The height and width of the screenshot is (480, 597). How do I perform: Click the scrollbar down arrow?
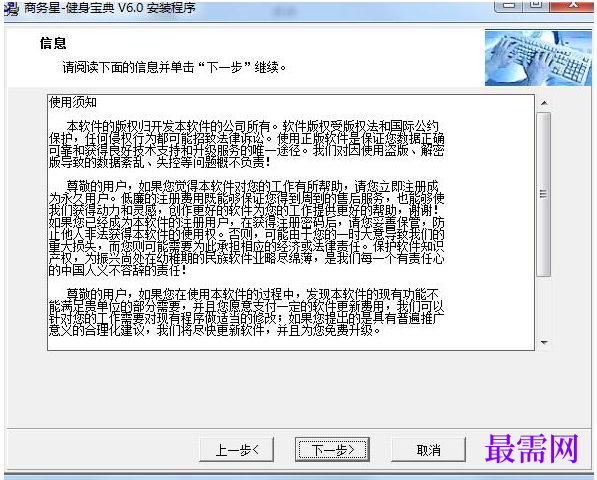(x=544, y=342)
